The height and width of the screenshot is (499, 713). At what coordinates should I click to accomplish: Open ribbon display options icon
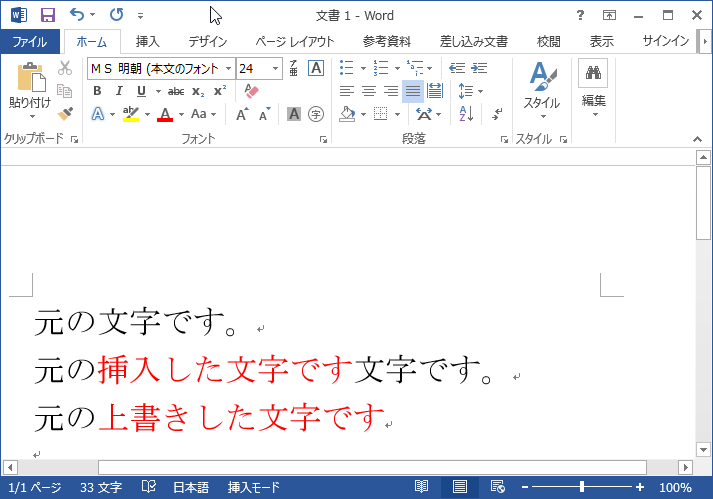click(609, 15)
